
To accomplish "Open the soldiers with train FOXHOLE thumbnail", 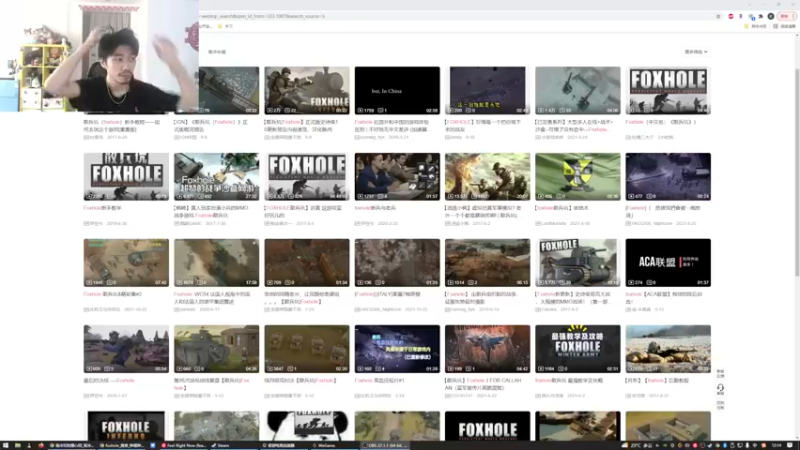I will 307,90.
